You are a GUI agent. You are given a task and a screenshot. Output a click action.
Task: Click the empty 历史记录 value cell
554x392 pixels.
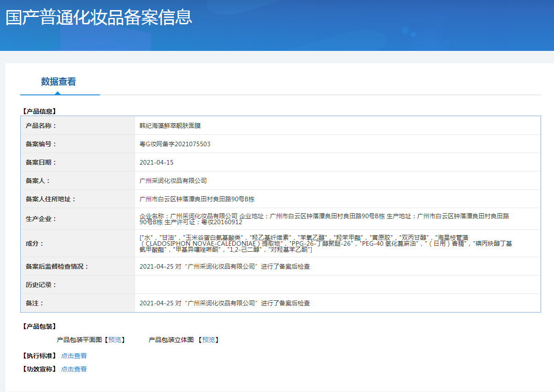pyautogui.click(x=337, y=285)
